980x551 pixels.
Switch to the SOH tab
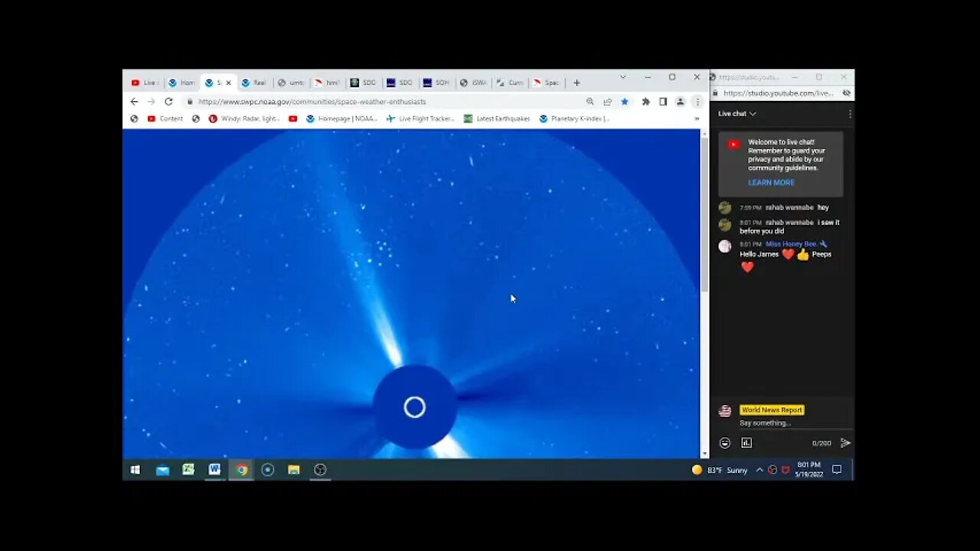click(436, 83)
